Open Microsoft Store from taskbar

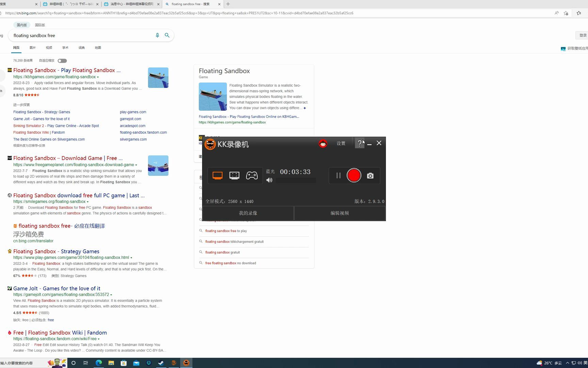[124, 363]
